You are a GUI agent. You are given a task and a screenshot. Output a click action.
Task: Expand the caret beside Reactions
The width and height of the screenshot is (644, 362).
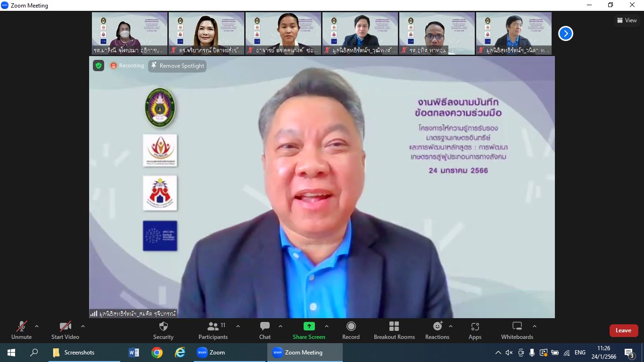451,326
